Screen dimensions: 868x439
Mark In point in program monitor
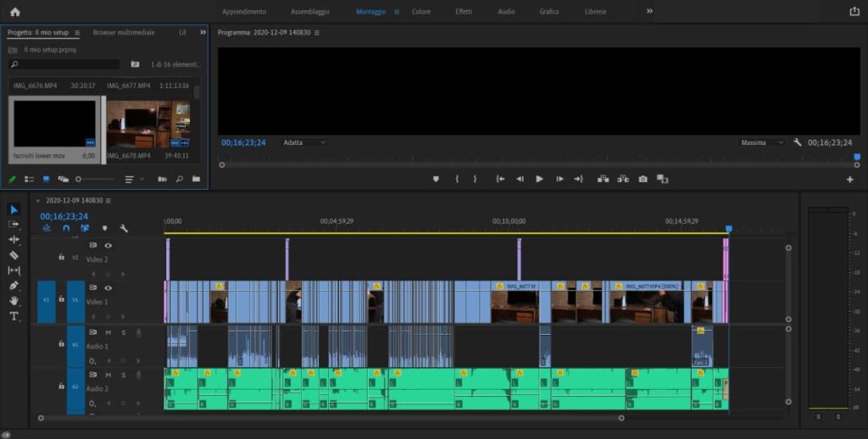(x=457, y=179)
